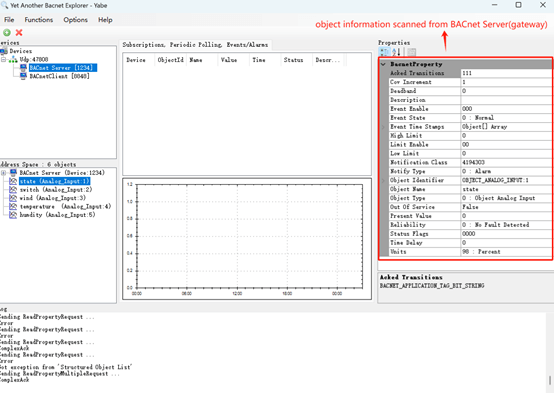Viewport: 554px width, 393px height.
Task: Click the Time column header
Action: (x=265, y=60)
